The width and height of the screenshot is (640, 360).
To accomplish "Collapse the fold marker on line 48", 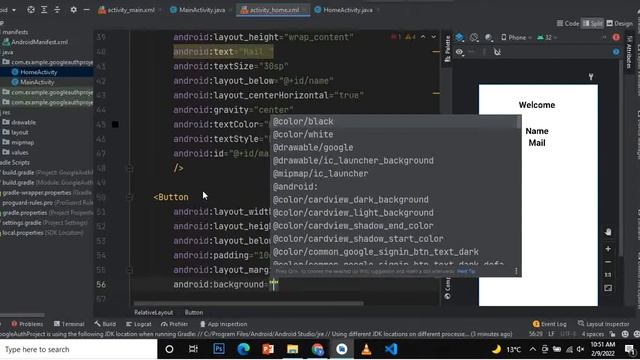I will [x=130, y=168].
